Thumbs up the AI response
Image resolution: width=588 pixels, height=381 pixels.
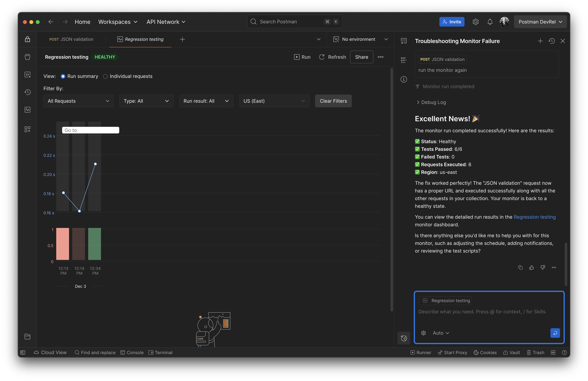point(531,268)
